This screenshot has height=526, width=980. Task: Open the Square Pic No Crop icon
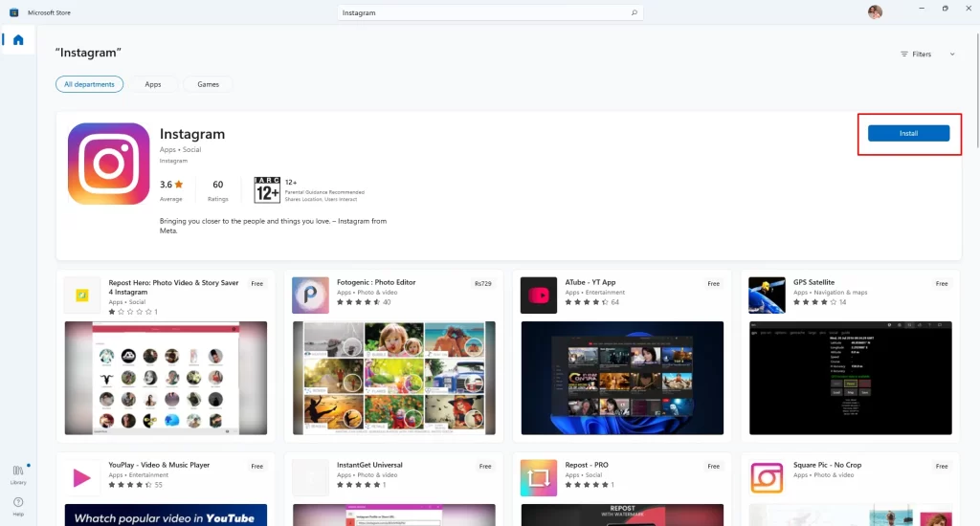coord(767,477)
